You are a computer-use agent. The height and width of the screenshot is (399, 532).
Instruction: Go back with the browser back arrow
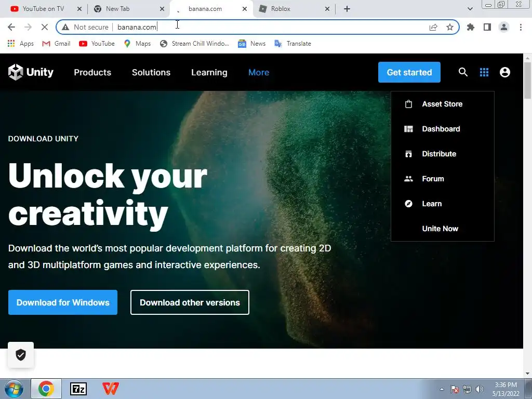point(11,27)
